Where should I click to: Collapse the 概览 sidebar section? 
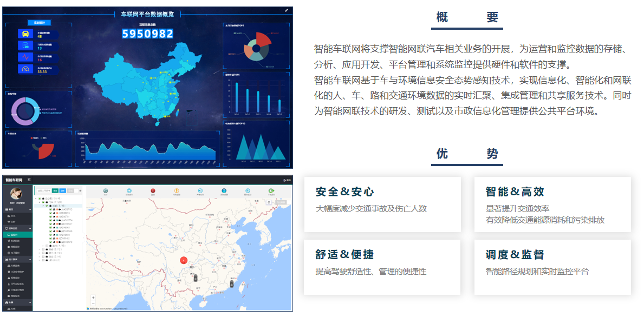pyautogui.click(x=30, y=209)
